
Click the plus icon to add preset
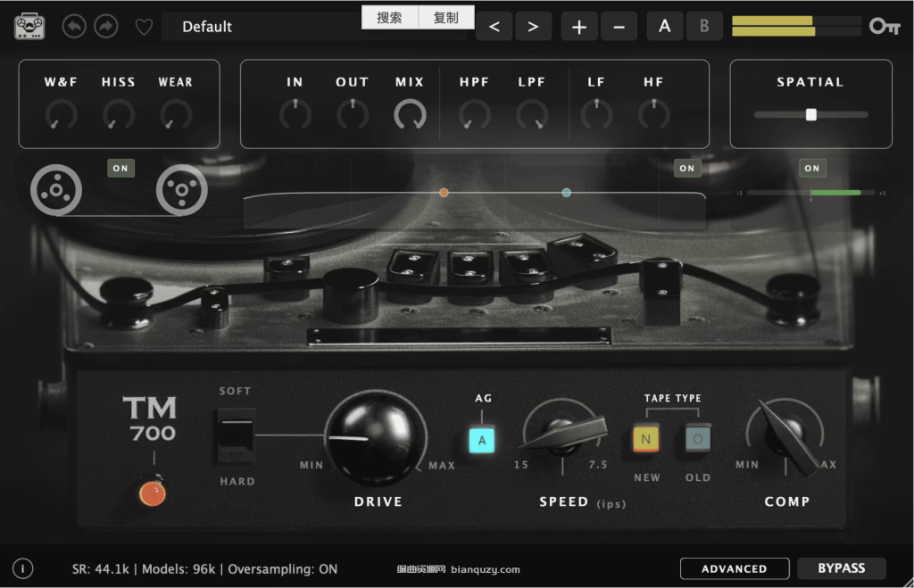(578, 27)
